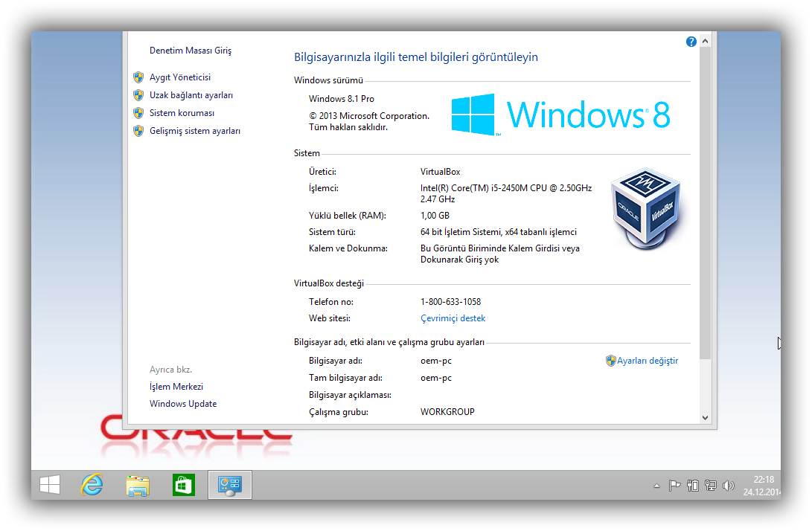Viewport: 812px width, 531px height.
Task: Click the VirtualBox cube logo
Action: coord(645,208)
